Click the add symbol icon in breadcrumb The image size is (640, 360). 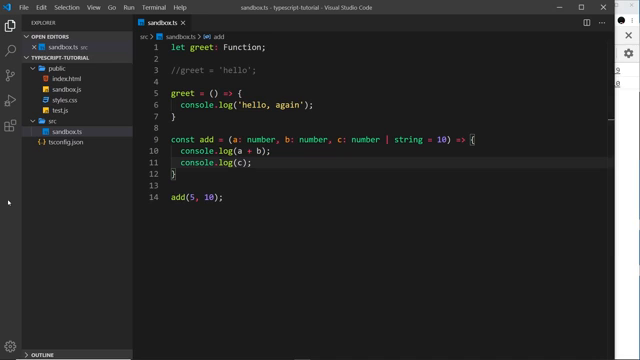pos(207,37)
